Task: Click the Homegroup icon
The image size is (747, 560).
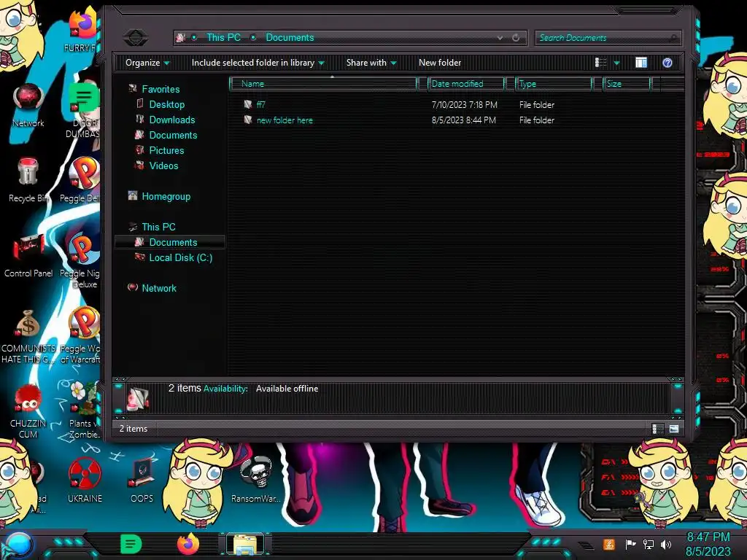Action: coord(133,195)
